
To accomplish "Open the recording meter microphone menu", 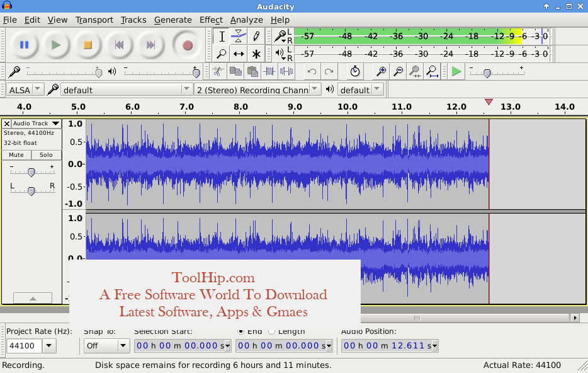I will click(280, 37).
